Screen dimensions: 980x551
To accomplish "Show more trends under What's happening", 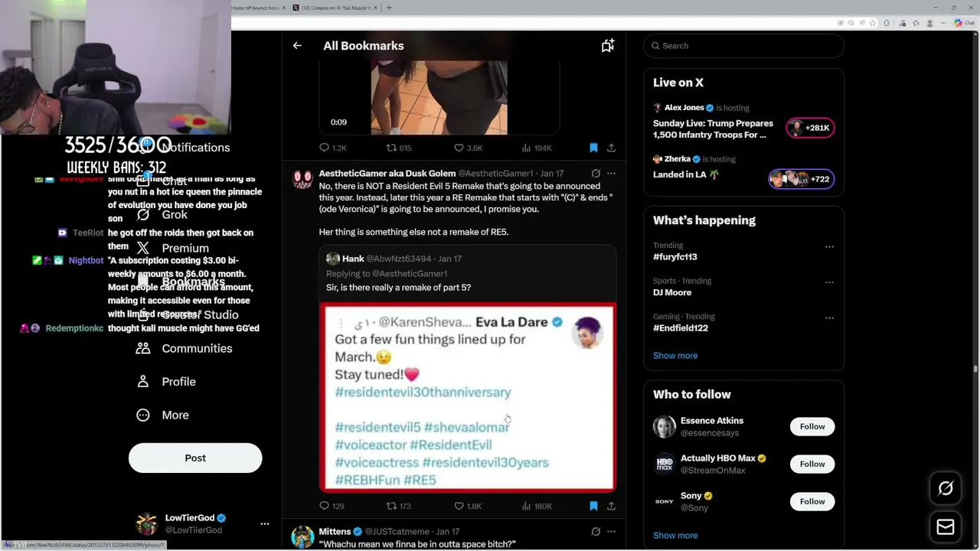I will (x=675, y=355).
